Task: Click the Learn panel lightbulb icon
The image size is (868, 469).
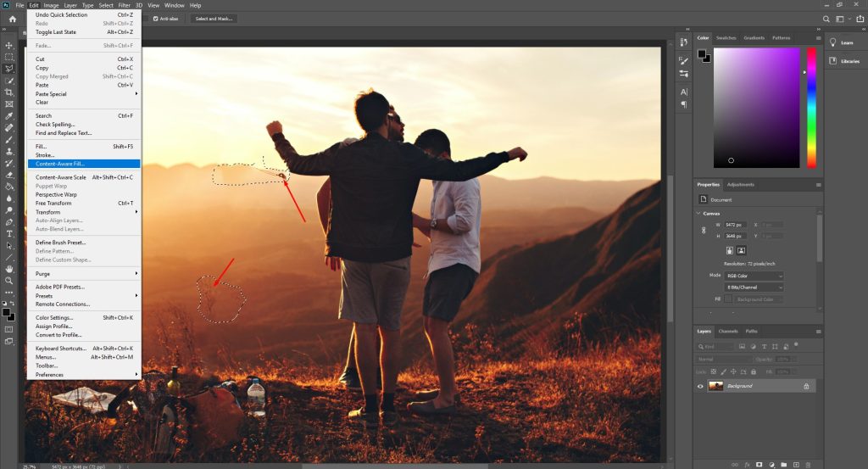Action: (x=832, y=42)
